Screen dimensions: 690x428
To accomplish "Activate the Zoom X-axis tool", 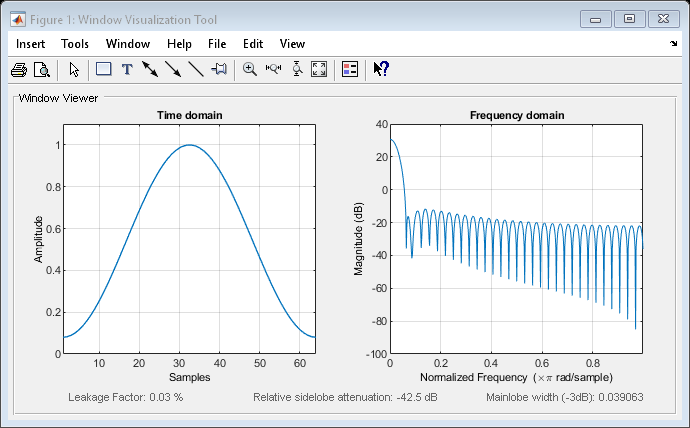I will coord(273,69).
